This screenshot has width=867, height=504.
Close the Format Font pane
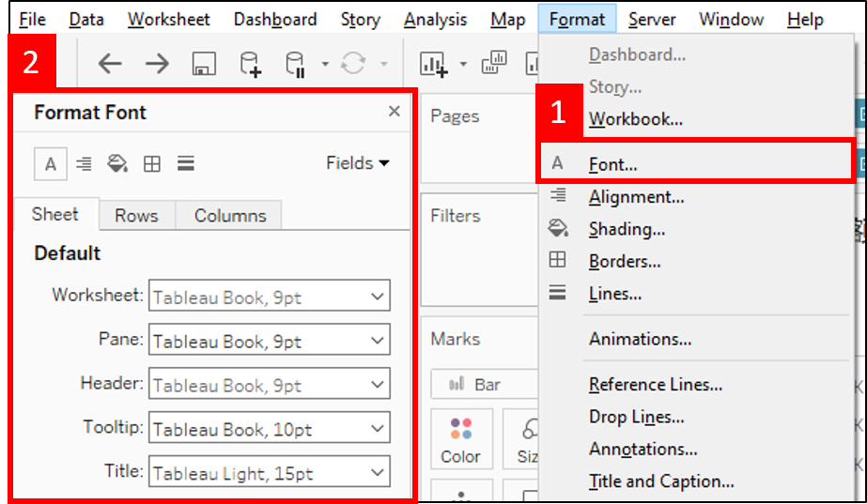click(394, 111)
